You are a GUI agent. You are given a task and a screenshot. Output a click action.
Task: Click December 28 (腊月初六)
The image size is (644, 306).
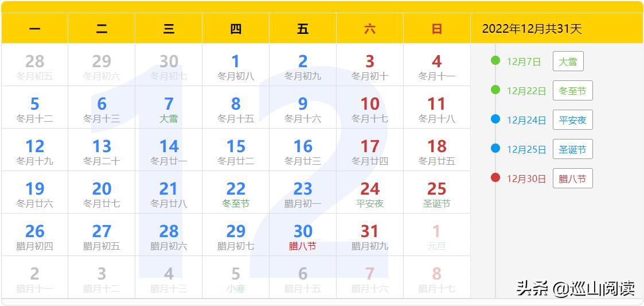click(x=169, y=235)
